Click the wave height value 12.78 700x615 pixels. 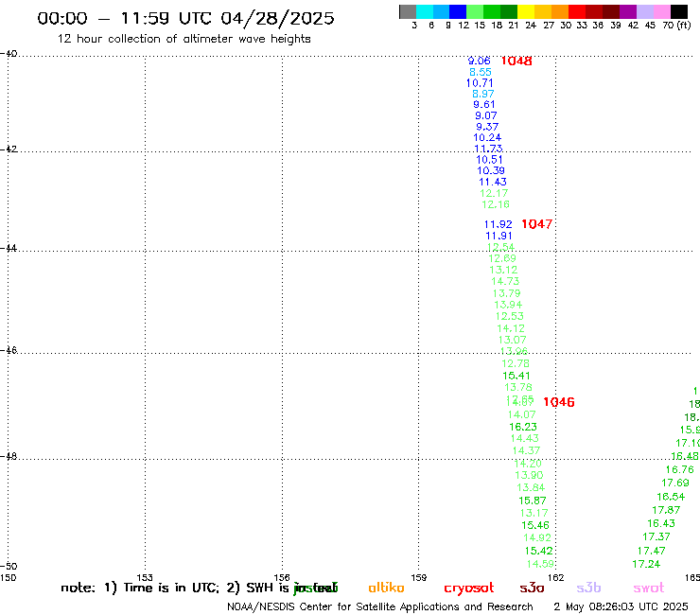[516, 363]
